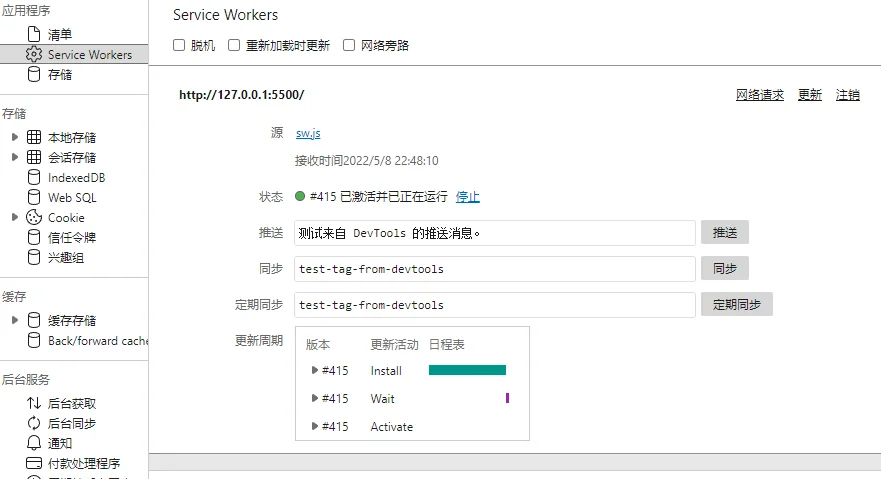
Task: Click the 网络请求 link
Action: click(760, 95)
